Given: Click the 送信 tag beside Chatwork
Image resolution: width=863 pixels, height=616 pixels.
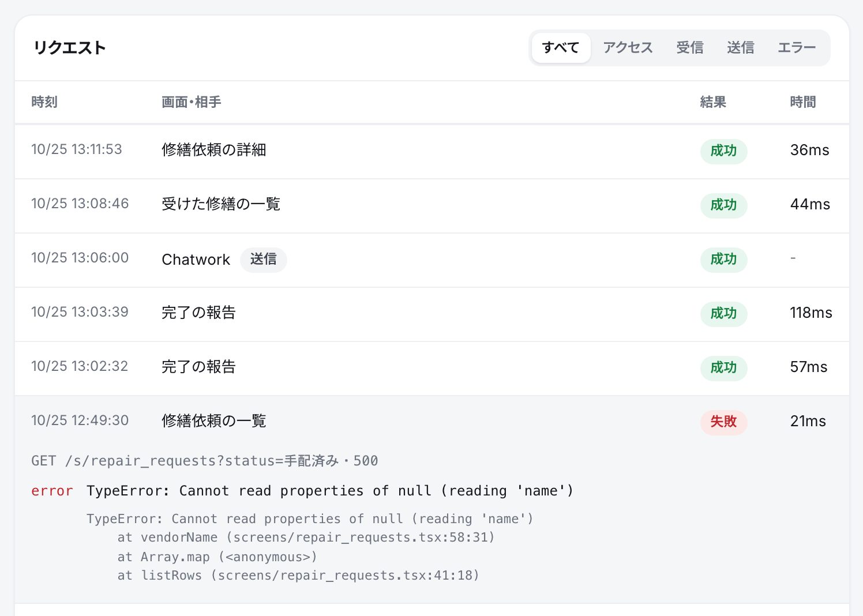Looking at the screenshot, I should point(263,260).
